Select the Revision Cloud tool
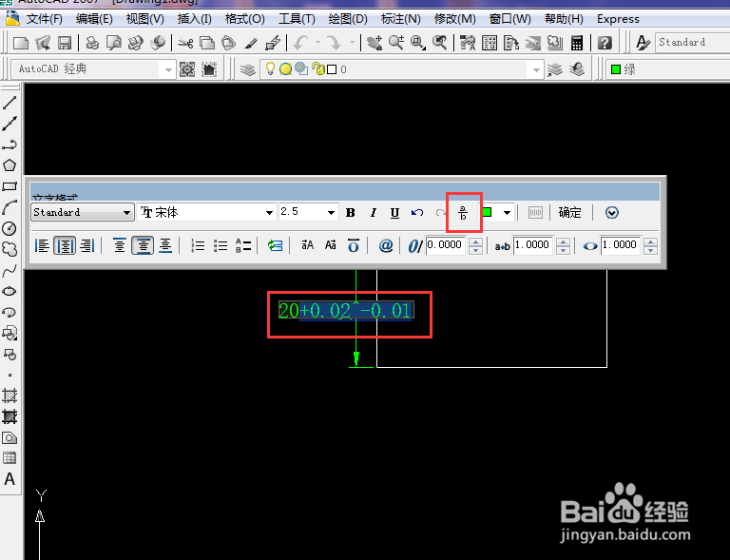The height and width of the screenshot is (560, 730). [10, 249]
